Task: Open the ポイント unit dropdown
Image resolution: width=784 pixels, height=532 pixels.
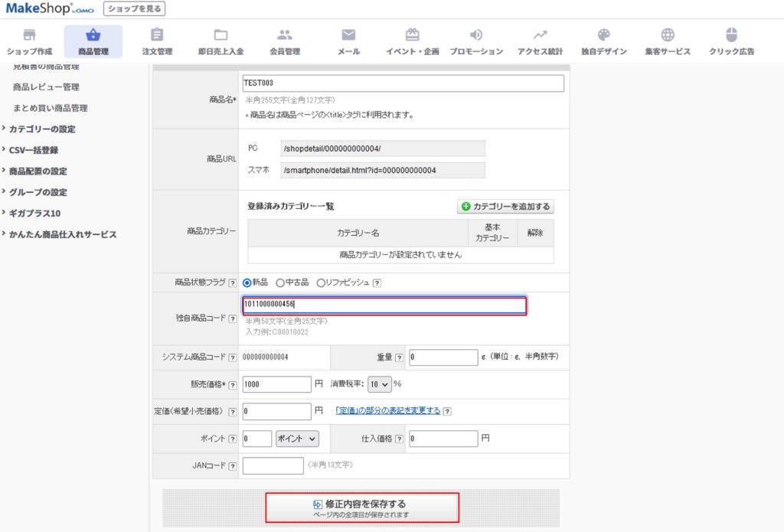Action: [297, 439]
